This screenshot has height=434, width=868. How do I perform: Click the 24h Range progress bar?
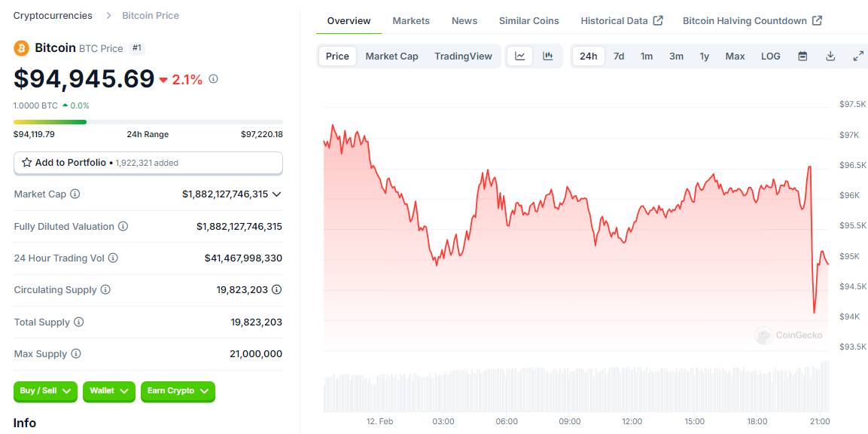[148, 122]
